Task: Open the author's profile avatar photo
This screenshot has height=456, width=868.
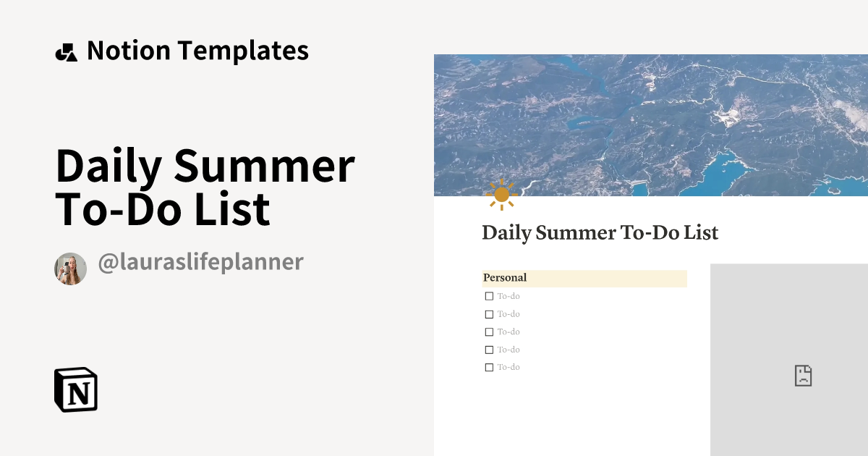Action: [x=70, y=269]
